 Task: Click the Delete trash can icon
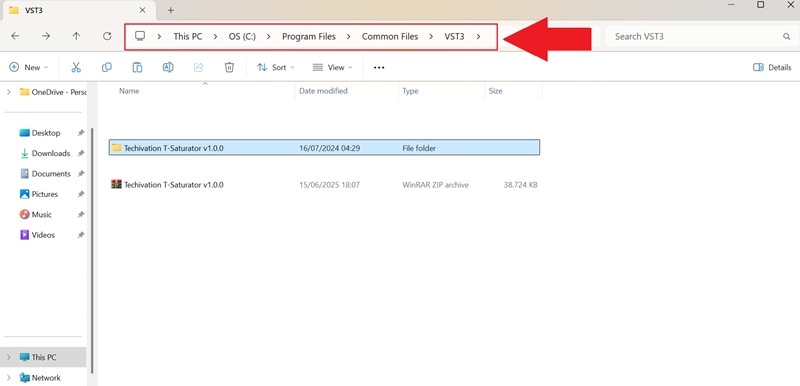click(230, 67)
